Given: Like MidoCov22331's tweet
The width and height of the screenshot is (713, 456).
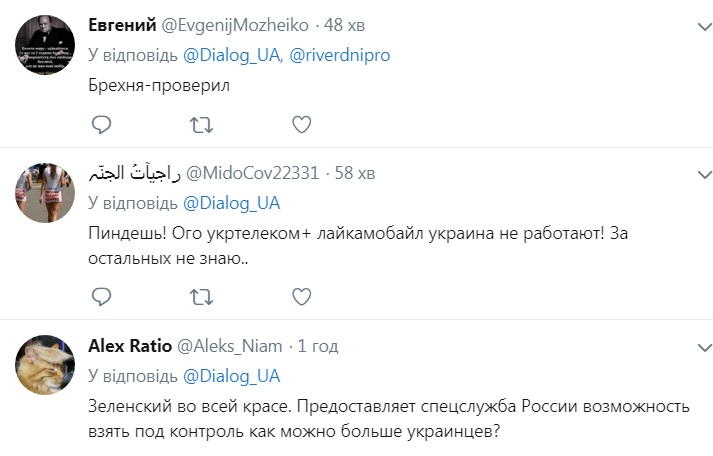Looking at the screenshot, I should [x=301, y=296].
